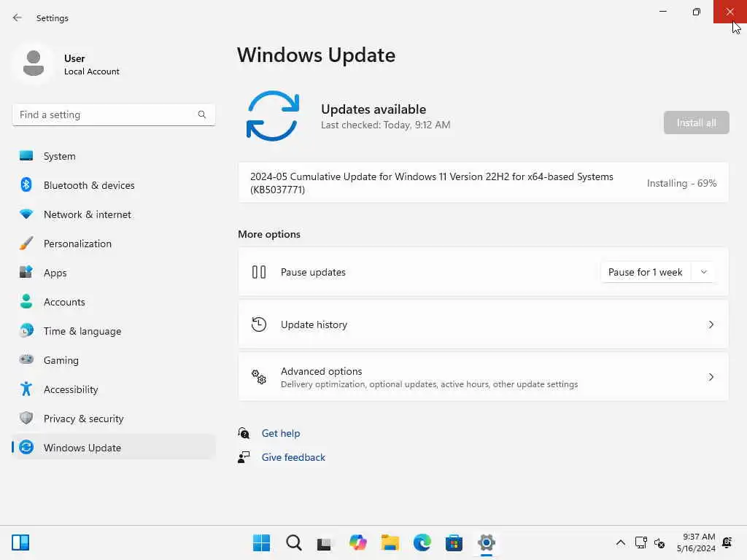Viewport: 747px width, 560px height.
Task: Click the Get help headset icon
Action: tap(244, 433)
